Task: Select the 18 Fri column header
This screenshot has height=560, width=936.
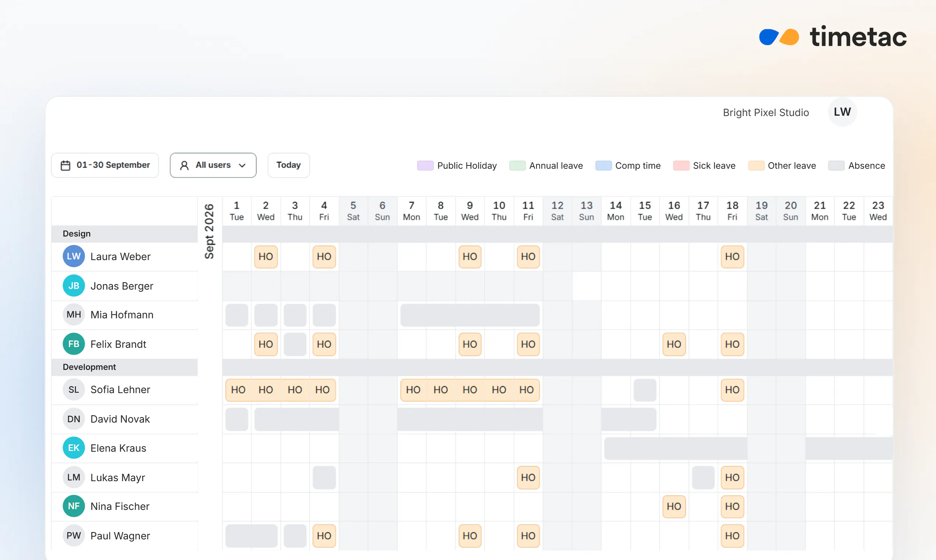Action: [732, 211]
